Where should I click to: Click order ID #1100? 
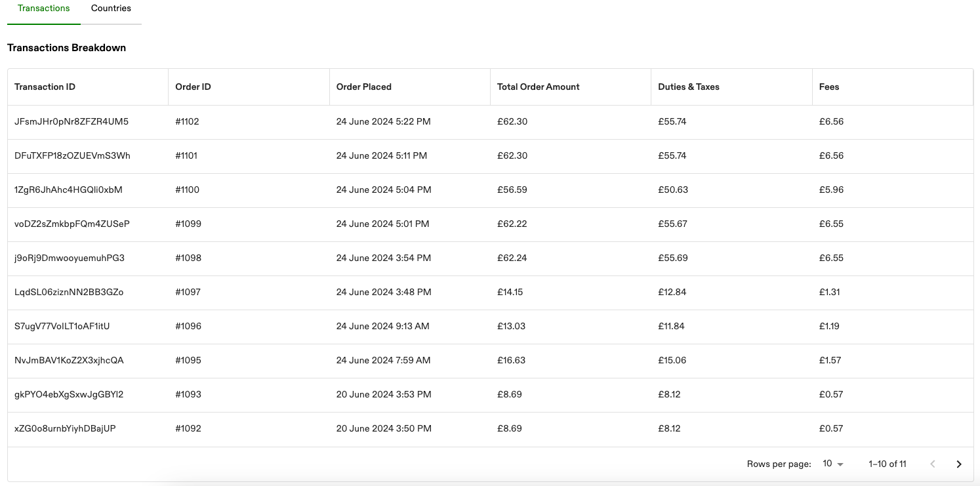tap(188, 190)
